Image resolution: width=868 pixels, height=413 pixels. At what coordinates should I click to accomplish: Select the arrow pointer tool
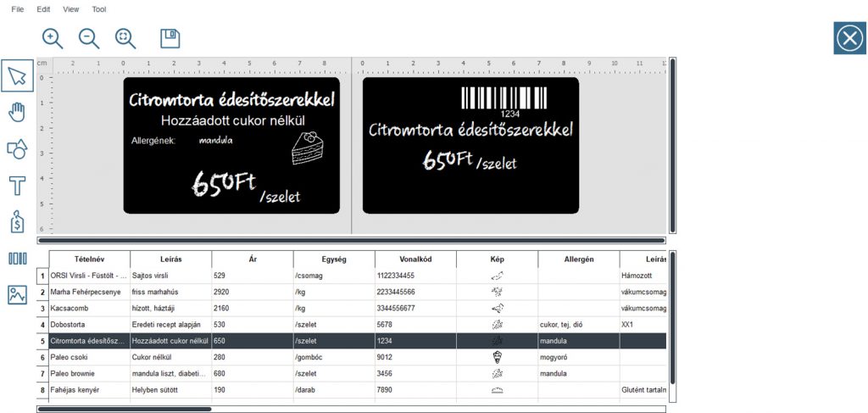click(17, 75)
